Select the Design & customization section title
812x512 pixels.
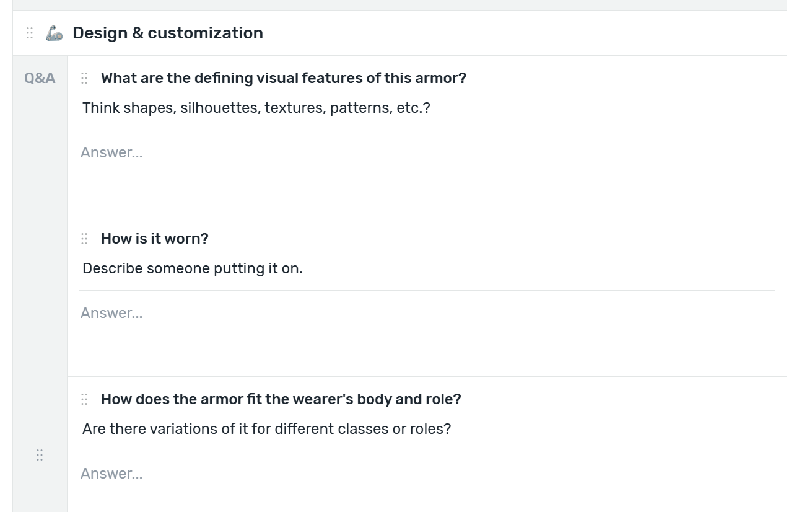[168, 33]
